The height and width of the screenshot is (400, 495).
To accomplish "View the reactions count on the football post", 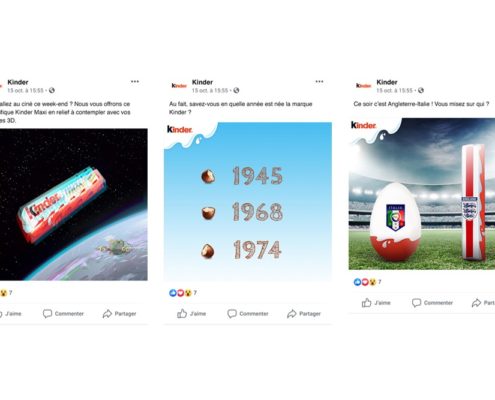I will tap(367, 282).
